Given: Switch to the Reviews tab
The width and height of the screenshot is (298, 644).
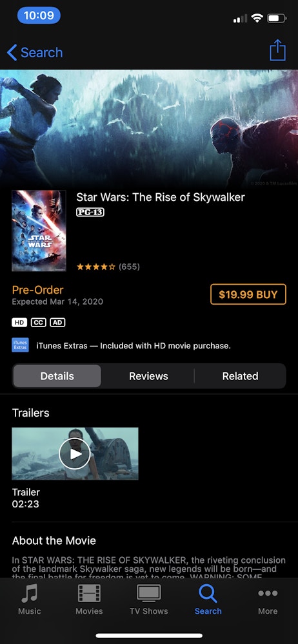Looking at the screenshot, I should 148,376.
